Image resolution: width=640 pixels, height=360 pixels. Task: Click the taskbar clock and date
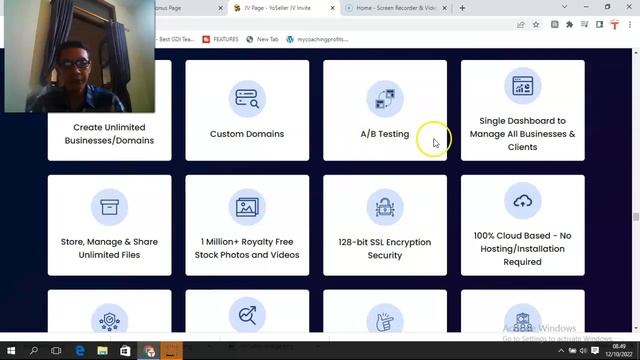tap(619, 351)
